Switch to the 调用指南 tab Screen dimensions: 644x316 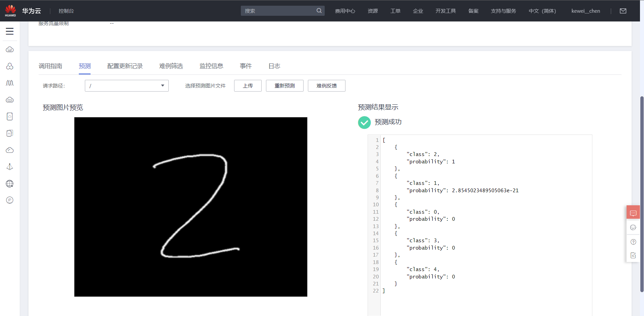pos(50,66)
